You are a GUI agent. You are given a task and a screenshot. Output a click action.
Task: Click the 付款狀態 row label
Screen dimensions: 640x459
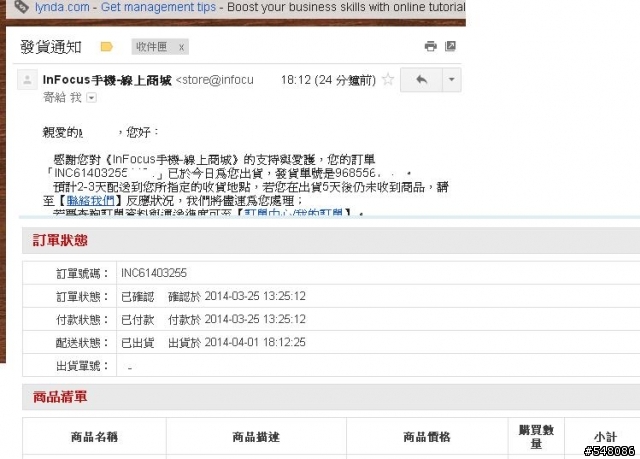[x=82, y=319]
